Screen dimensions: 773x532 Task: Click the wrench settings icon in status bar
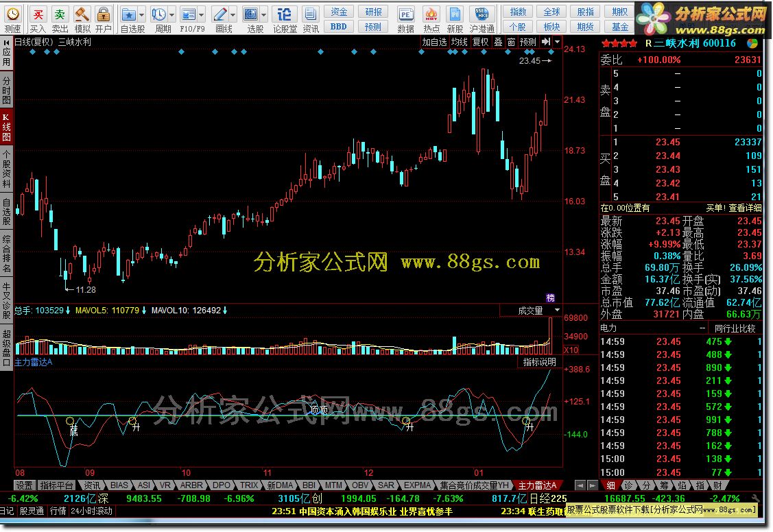click(756, 498)
